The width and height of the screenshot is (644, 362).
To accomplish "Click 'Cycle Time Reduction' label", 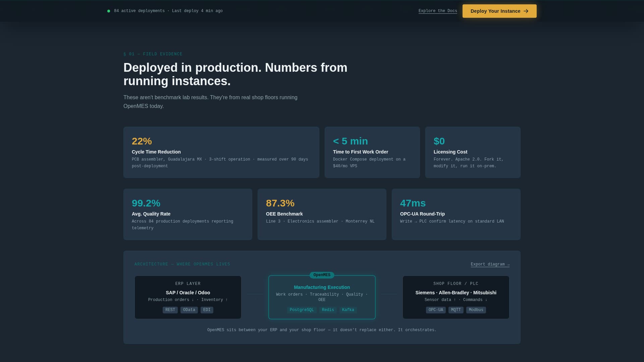I will click(x=156, y=152).
